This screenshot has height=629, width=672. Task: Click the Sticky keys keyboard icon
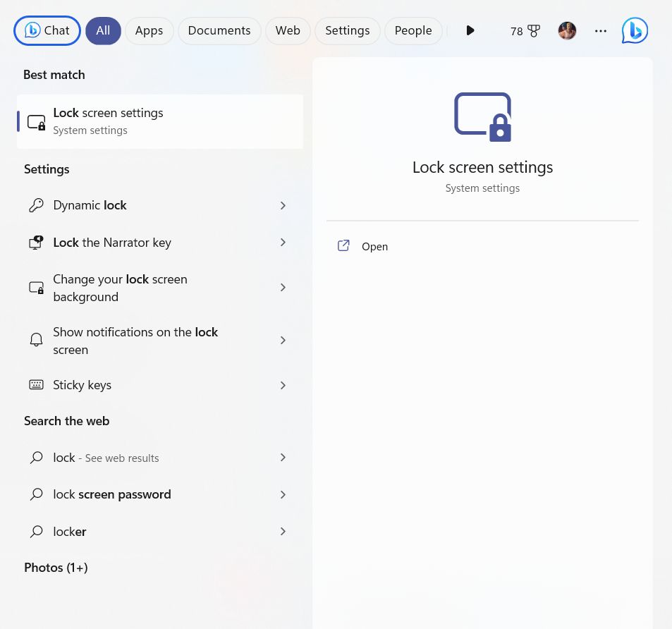[x=36, y=385]
